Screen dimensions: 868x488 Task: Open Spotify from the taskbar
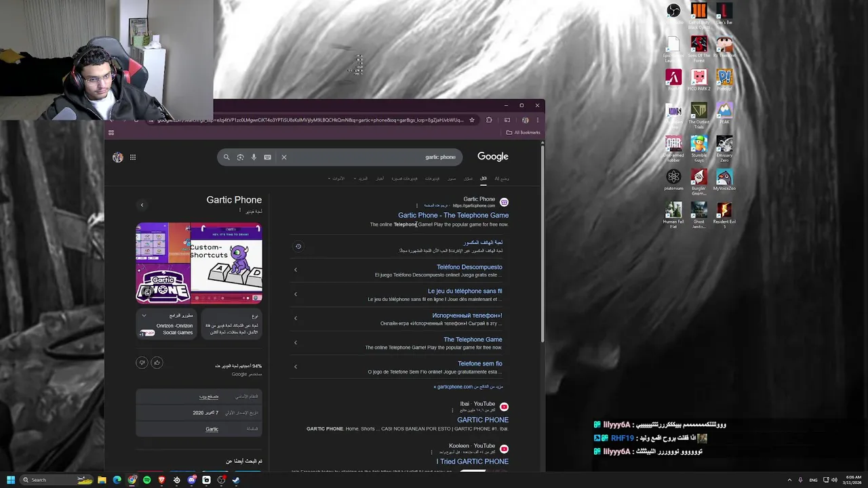(146, 480)
